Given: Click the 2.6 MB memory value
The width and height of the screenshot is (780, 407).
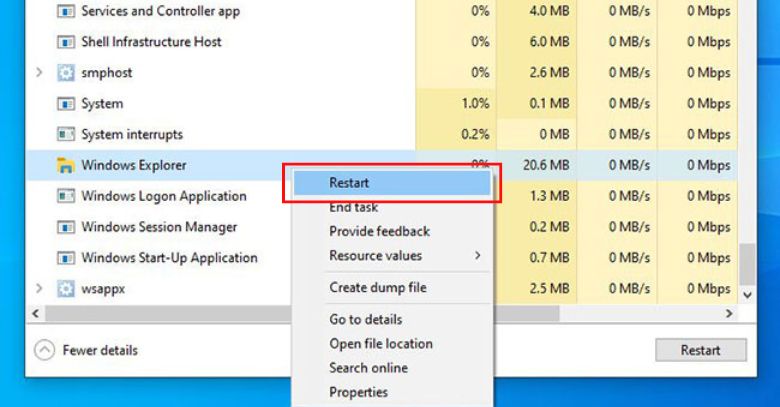Looking at the screenshot, I should tap(549, 73).
